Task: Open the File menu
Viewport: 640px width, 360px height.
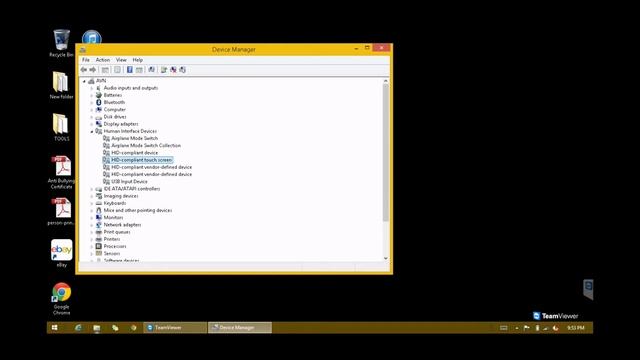Action: [86, 60]
